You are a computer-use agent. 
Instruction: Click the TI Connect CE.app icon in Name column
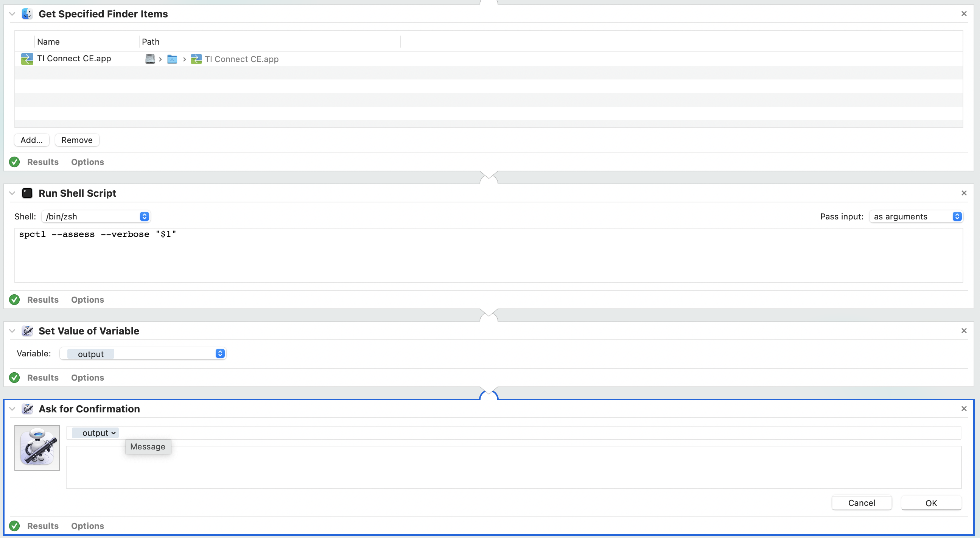[27, 59]
